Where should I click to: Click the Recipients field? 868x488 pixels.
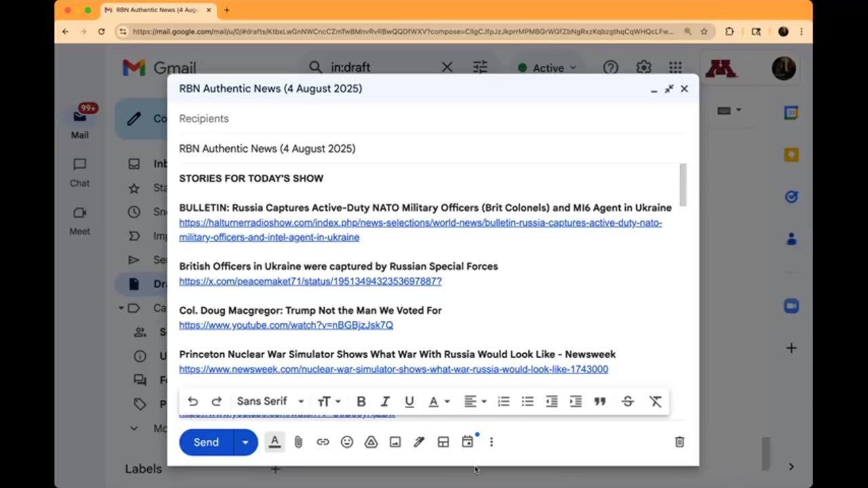click(x=433, y=119)
